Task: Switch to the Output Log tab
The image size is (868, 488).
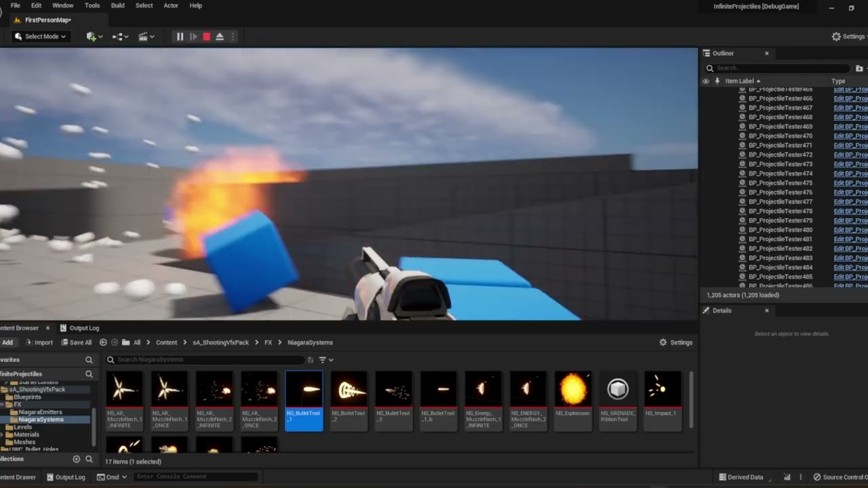Action: click(79, 328)
